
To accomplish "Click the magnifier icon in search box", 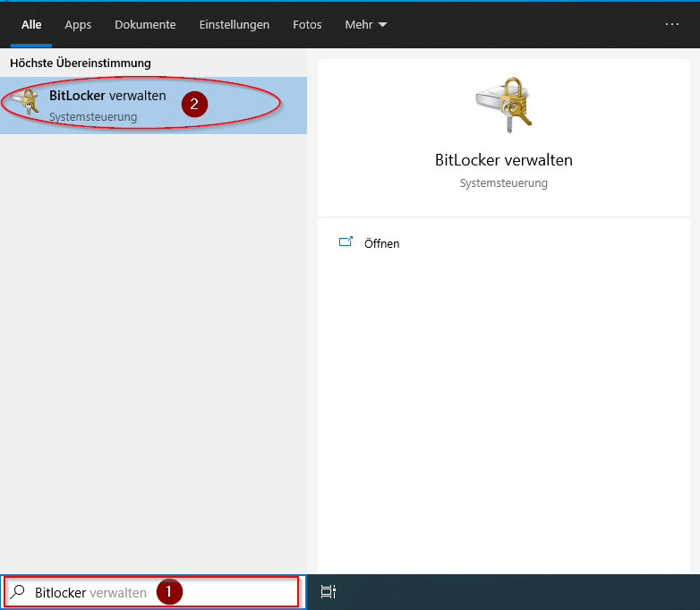I will pyautogui.click(x=18, y=592).
